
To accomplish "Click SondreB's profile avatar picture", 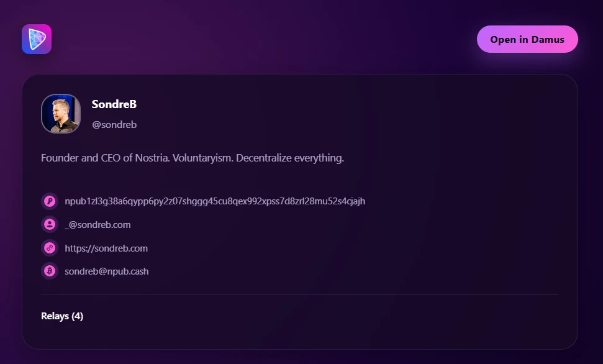I will [x=61, y=114].
